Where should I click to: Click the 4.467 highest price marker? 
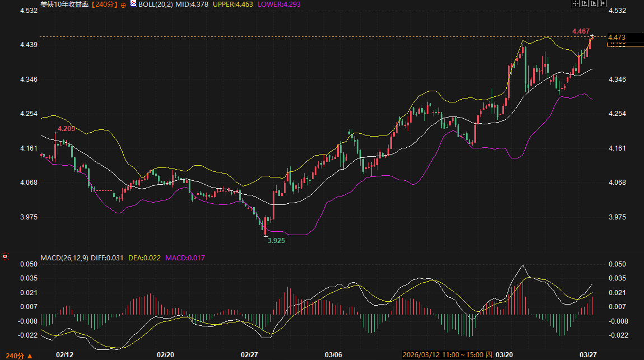pyautogui.click(x=581, y=31)
